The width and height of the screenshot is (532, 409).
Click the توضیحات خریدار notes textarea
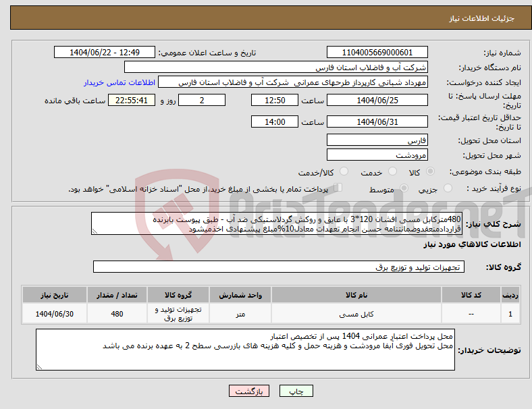(x=245, y=350)
